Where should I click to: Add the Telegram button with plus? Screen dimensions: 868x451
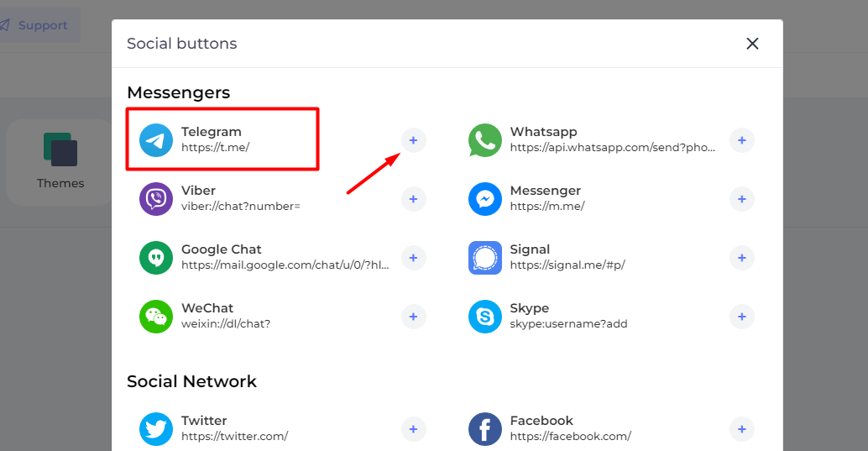click(x=414, y=140)
